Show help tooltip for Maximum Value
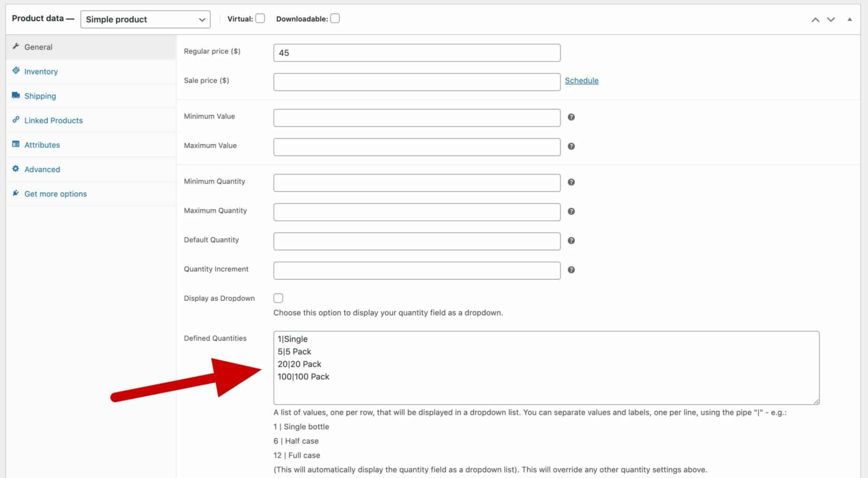This screenshot has height=478, width=868. pos(571,147)
